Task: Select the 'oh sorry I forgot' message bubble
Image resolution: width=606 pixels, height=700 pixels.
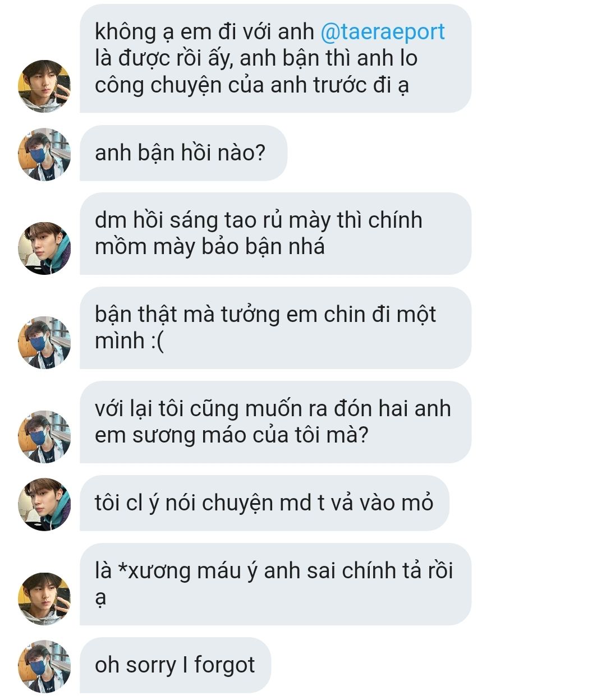Action: pyautogui.click(x=175, y=665)
